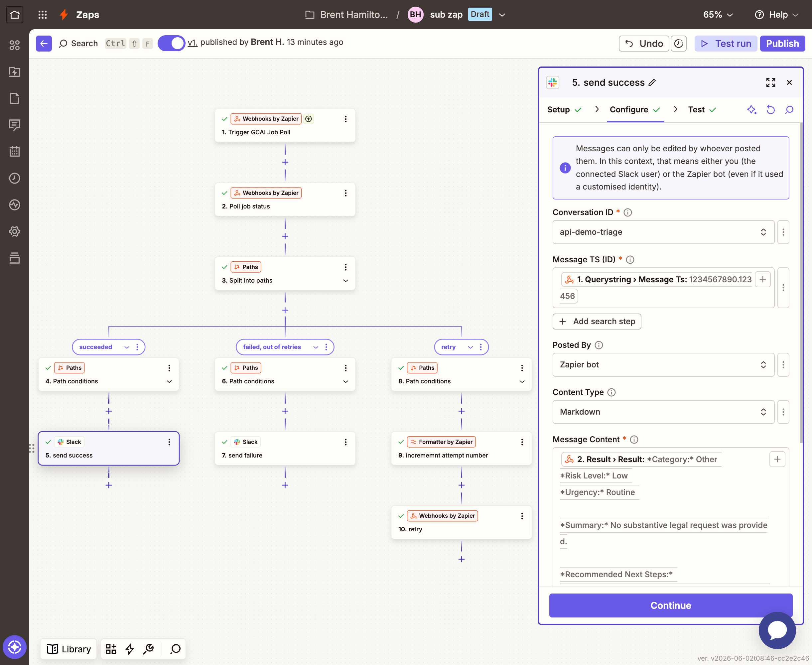Image resolution: width=812 pixels, height=665 pixels.
Task: Open Conversation ID field options menu
Action: coord(783,232)
